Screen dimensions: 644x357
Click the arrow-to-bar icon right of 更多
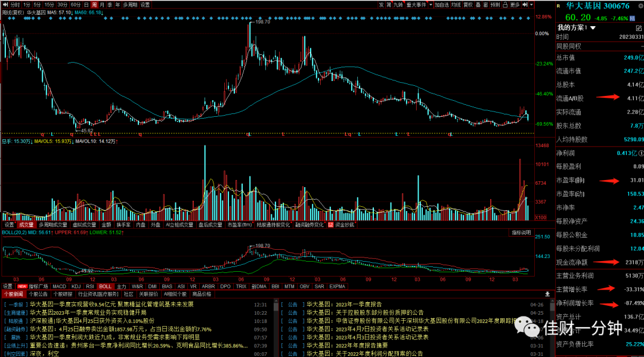point(525,5)
